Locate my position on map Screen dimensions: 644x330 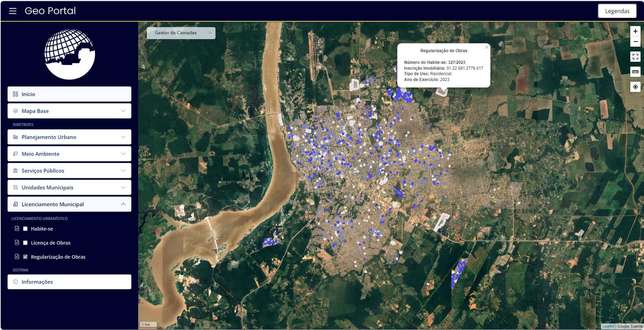635,87
